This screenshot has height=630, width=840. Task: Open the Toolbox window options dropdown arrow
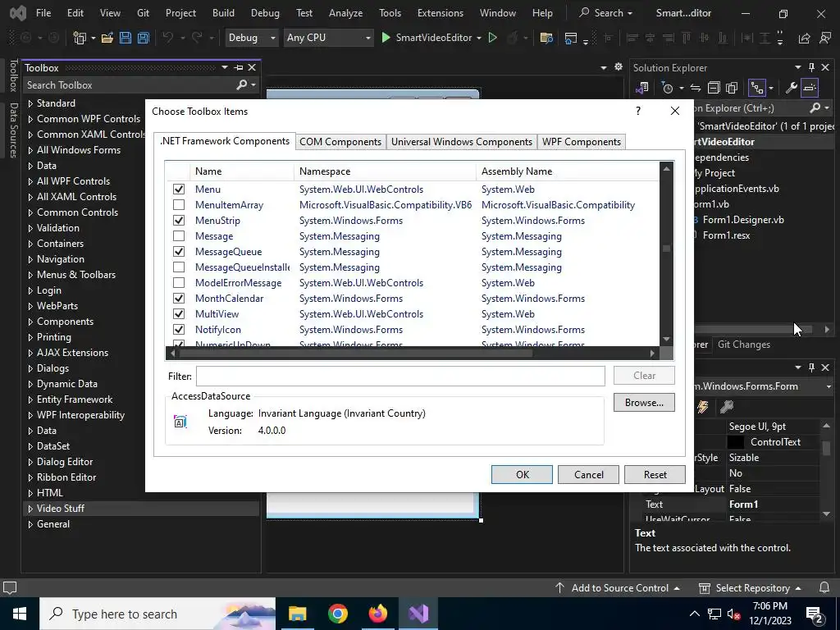[225, 67]
